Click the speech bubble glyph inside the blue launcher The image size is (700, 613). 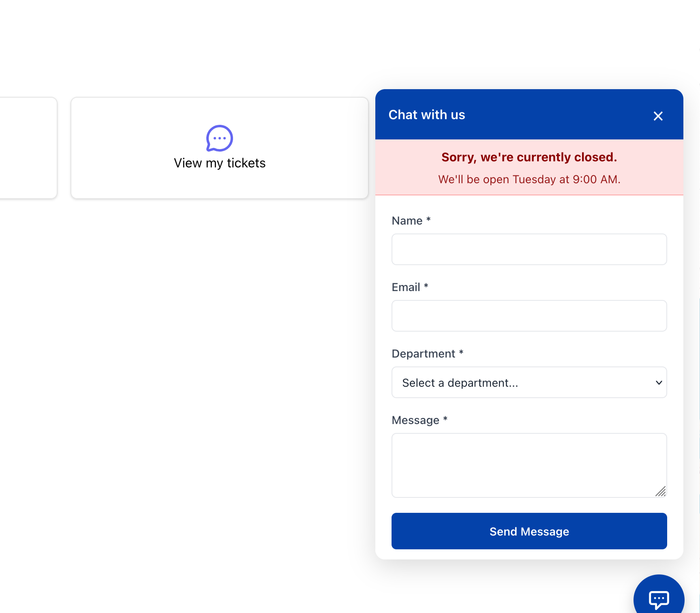658,600
